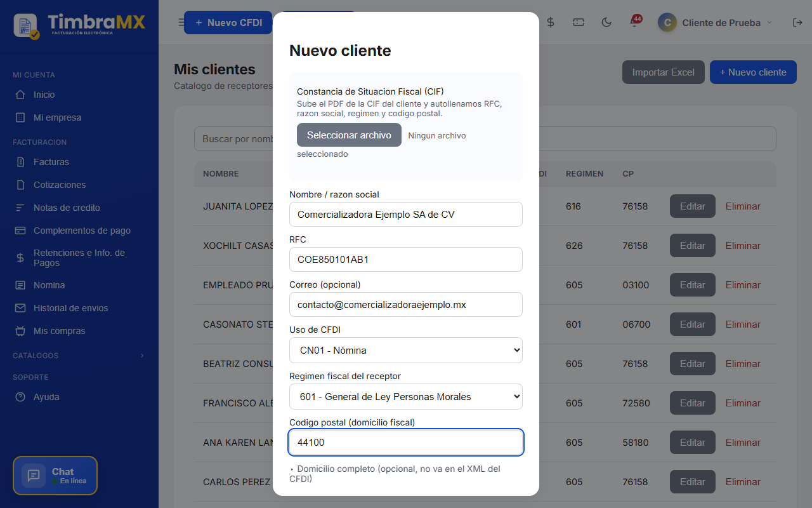
Task: Click the Historial de envios envelope icon
Action: [x=20, y=308]
